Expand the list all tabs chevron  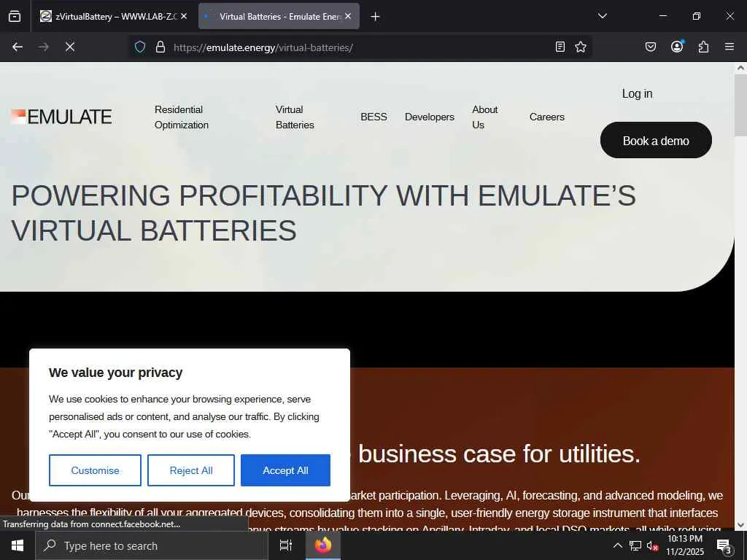point(603,16)
